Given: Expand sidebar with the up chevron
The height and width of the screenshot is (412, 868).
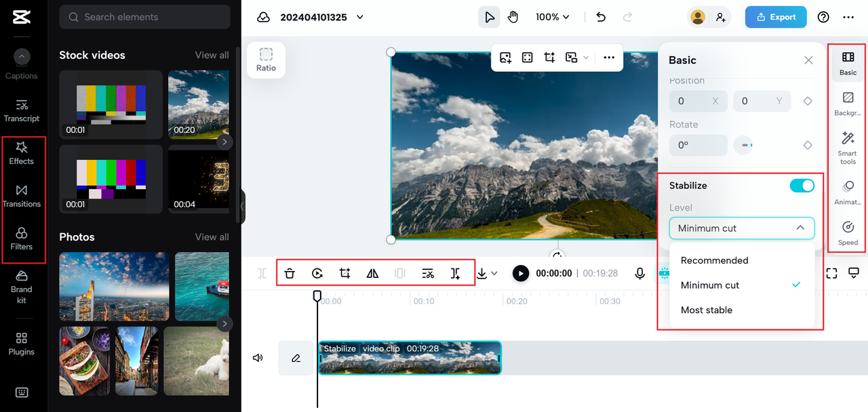Looking at the screenshot, I should pyautogui.click(x=22, y=57).
